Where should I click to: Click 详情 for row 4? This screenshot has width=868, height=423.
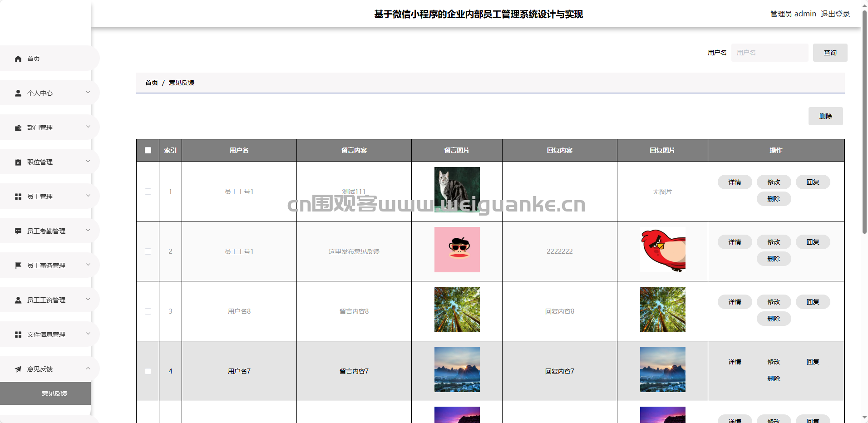pyautogui.click(x=735, y=362)
